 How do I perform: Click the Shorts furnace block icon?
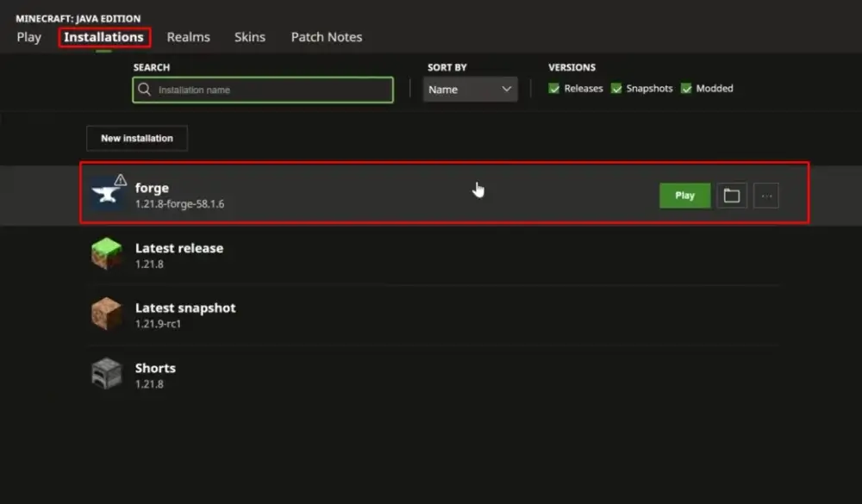click(x=107, y=375)
